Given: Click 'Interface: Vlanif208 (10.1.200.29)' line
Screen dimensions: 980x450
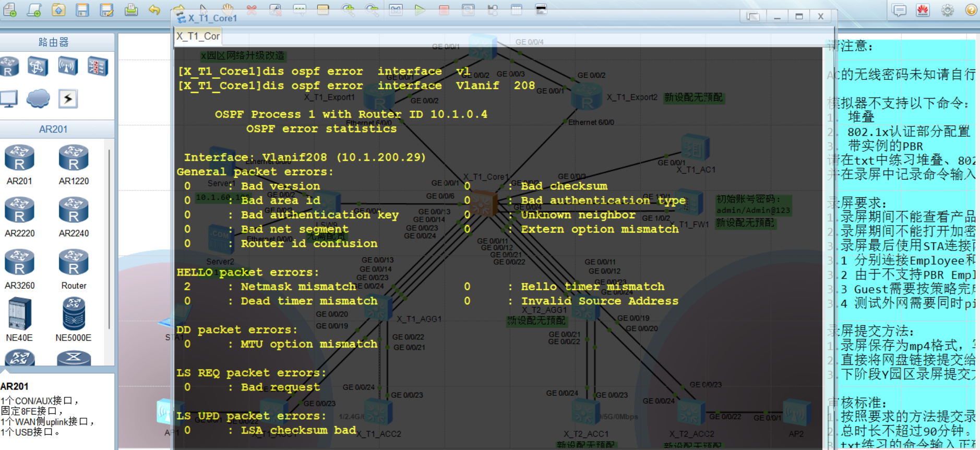Looking at the screenshot, I should 305,157.
